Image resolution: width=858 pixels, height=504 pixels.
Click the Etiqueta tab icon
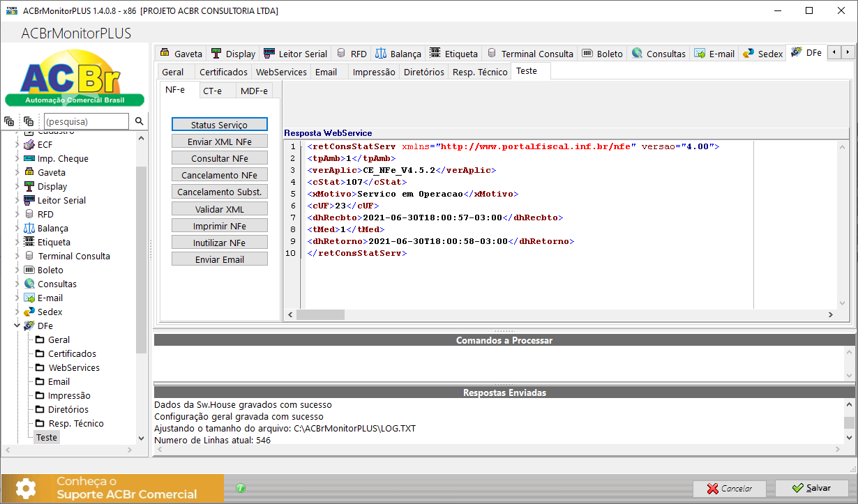tap(435, 53)
